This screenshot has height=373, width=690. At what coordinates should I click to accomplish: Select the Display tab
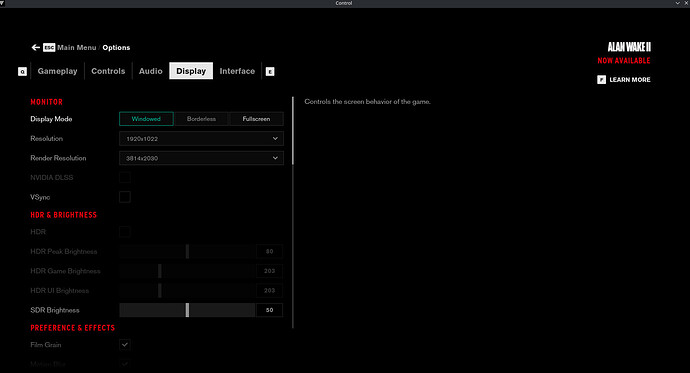coord(191,71)
